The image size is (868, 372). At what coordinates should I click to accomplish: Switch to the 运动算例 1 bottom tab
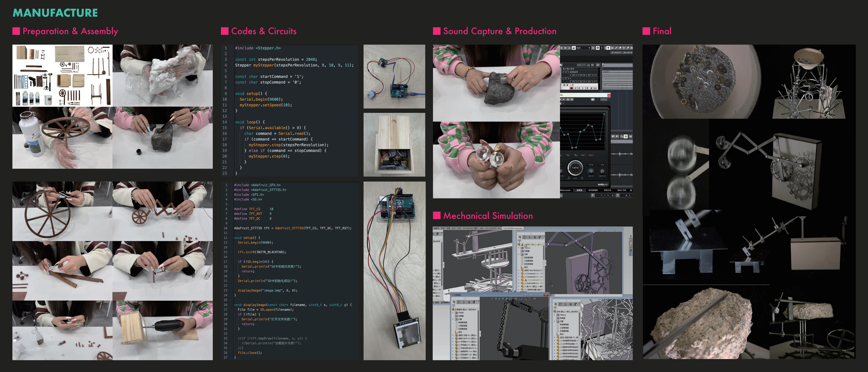pyautogui.click(x=446, y=303)
